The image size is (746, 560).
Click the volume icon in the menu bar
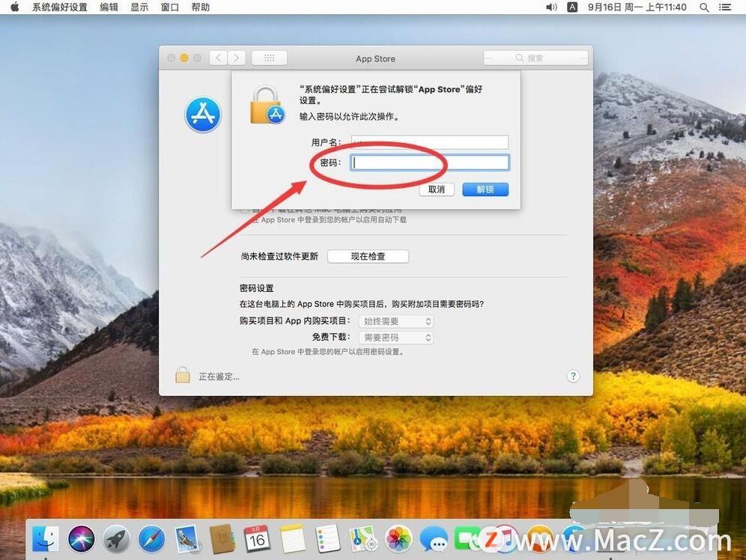[x=552, y=7]
